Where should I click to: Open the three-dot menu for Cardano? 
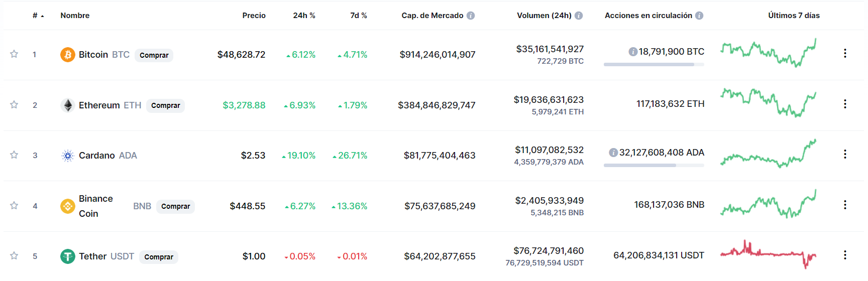pyautogui.click(x=845, y=154)
